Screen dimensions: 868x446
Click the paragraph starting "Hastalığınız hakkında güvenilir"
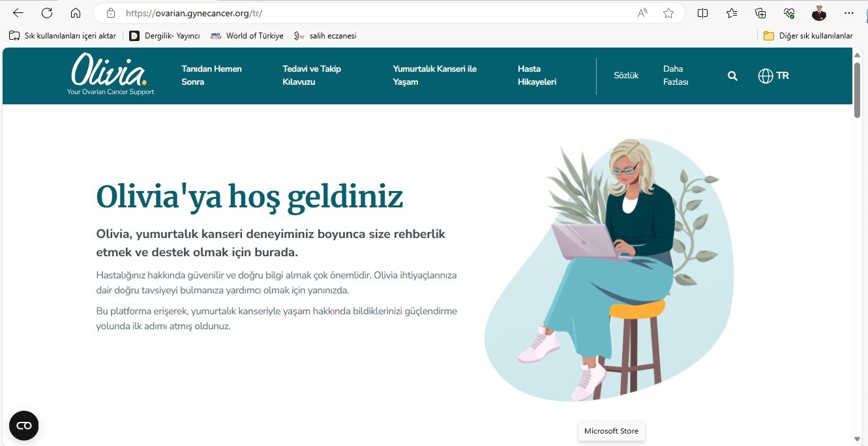(x=277, y=282)
